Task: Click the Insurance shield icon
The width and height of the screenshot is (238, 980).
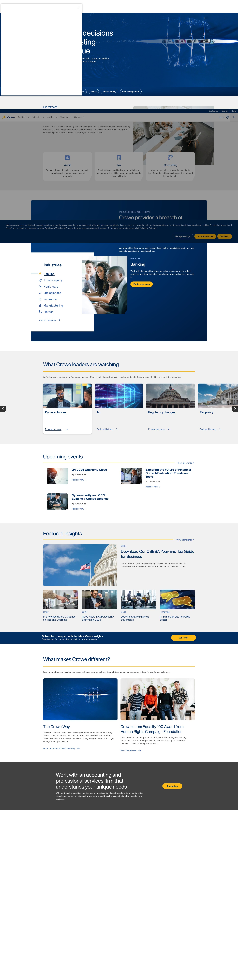Action: [x=40, y=299]
